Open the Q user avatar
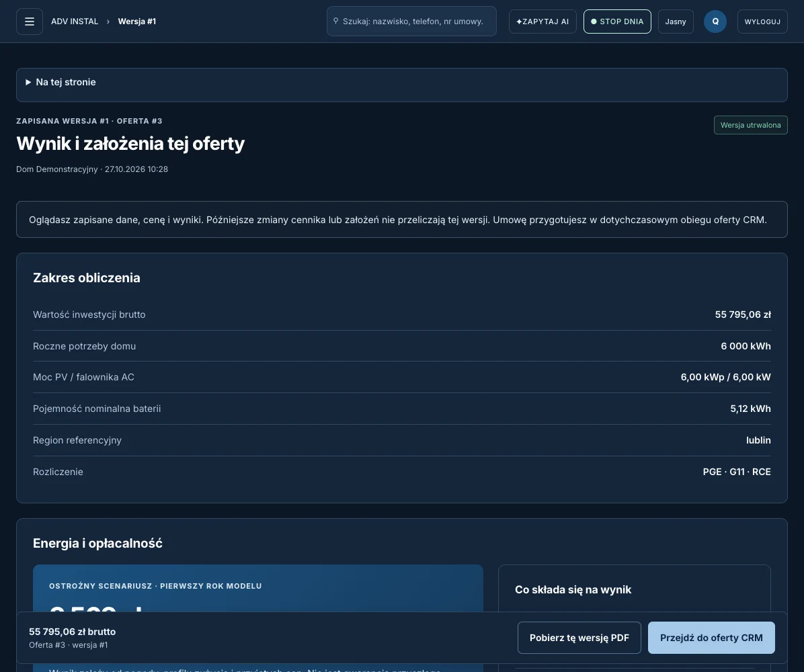804x672 pixels. click(715, 22)
